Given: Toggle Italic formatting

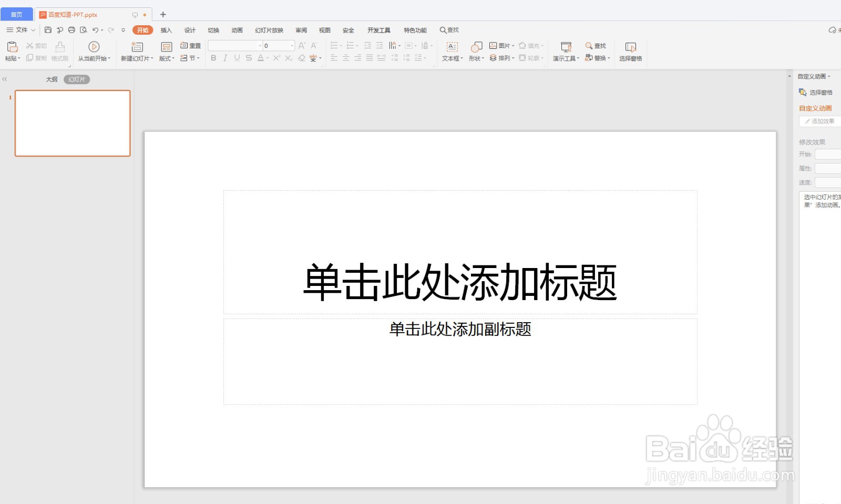Looking at the screenshot, I should [x=225, y=58].
